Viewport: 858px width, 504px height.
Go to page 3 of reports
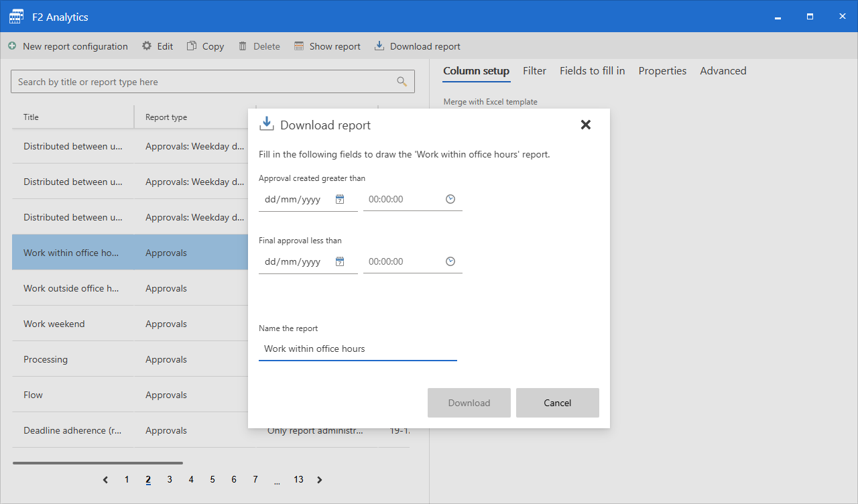(x=170, y=480)
